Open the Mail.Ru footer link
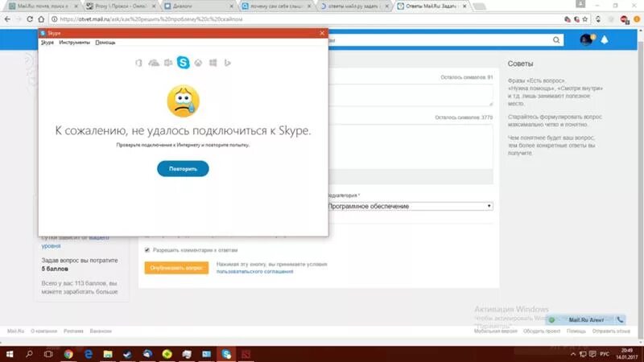Image resolution: width=644 pixels, height=362 pixels. coord(15,331)
